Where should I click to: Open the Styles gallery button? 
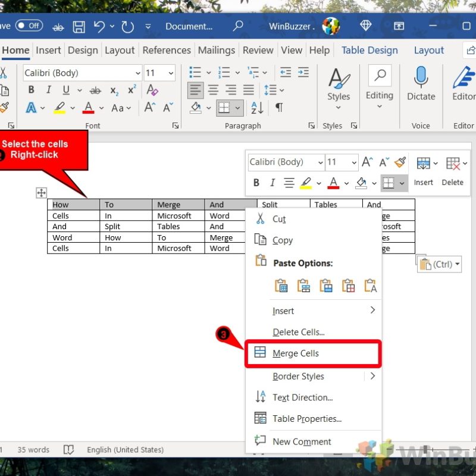point(339,88)
